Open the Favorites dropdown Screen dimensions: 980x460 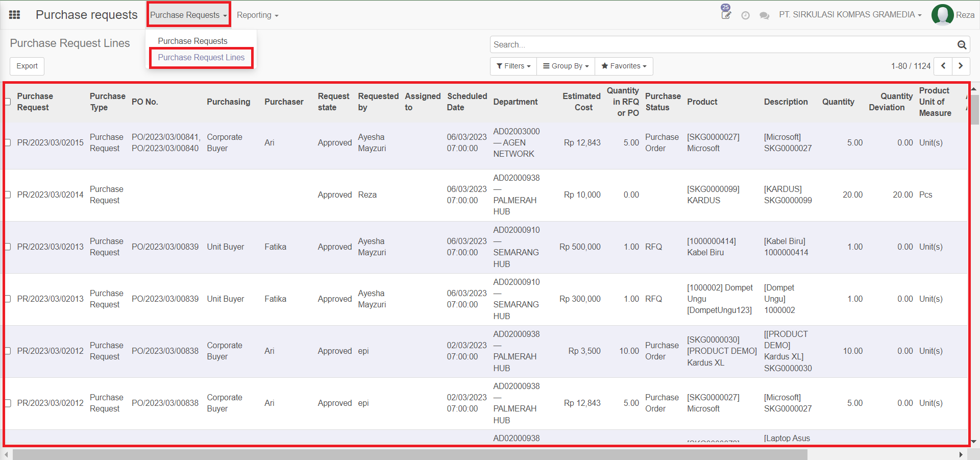pyautogui.click(x=624, y=66)
